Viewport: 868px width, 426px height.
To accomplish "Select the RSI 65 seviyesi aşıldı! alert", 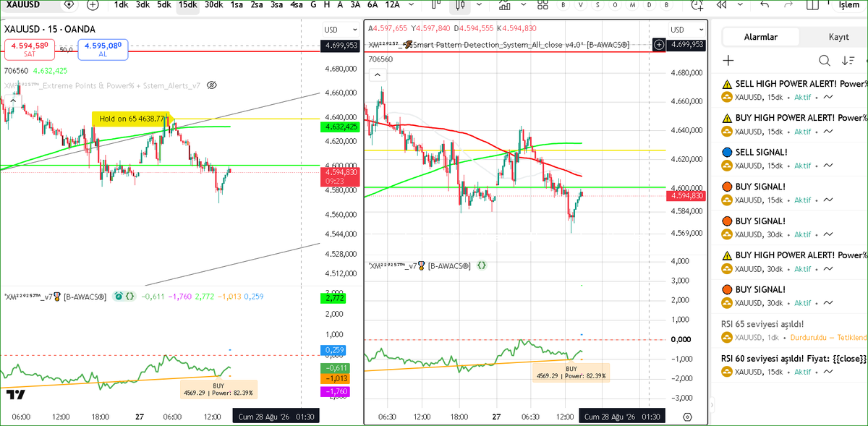I will pyautogui.click(x=794, y=331).
